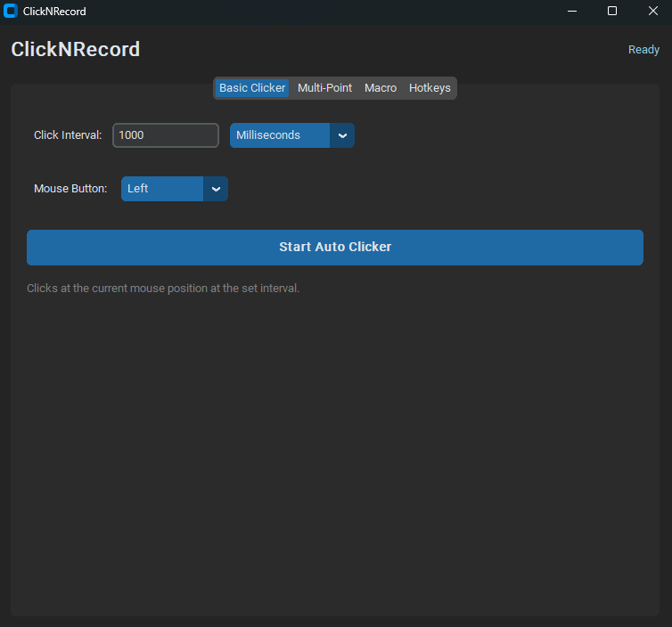672x627 pixels.
Task: Open the Multi-Point tab
Action: tap(324, 88)
